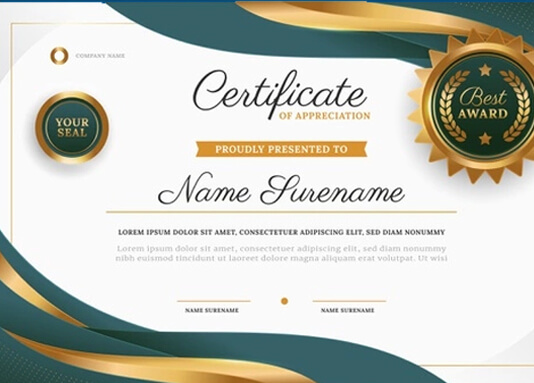Click the star below 'AWARD' on medal

[485, 139]
